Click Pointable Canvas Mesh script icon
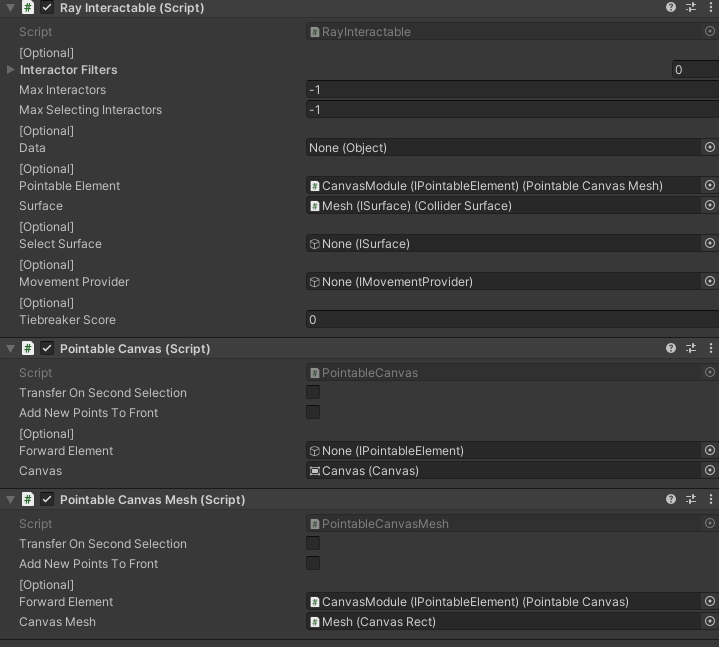Screen dimensions: 719x647 (x=28, y=499)
